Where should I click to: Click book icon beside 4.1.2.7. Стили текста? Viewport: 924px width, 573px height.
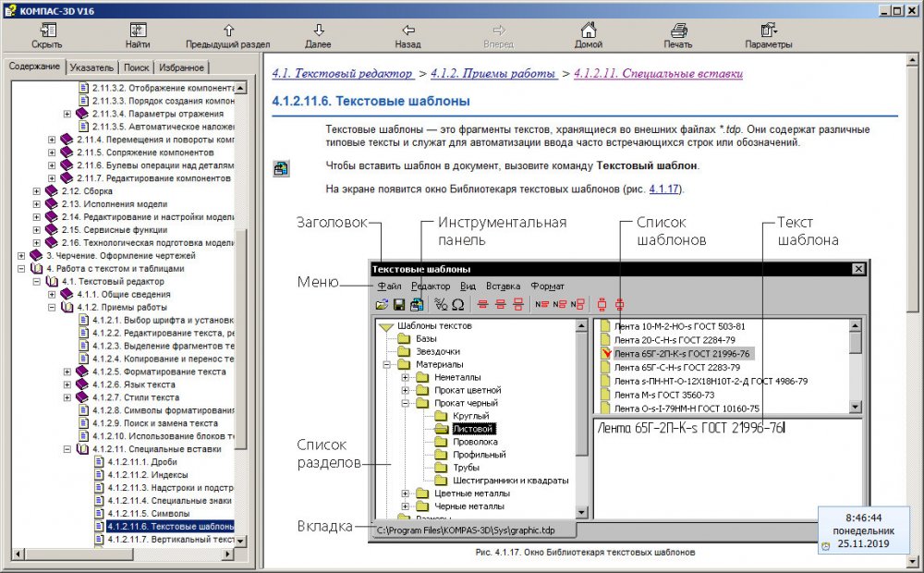point(82,397)
